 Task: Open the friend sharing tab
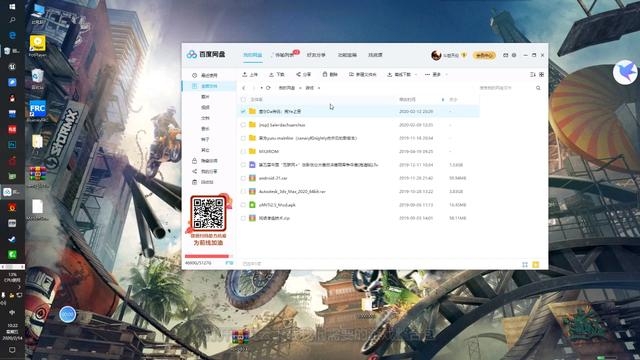316,55
